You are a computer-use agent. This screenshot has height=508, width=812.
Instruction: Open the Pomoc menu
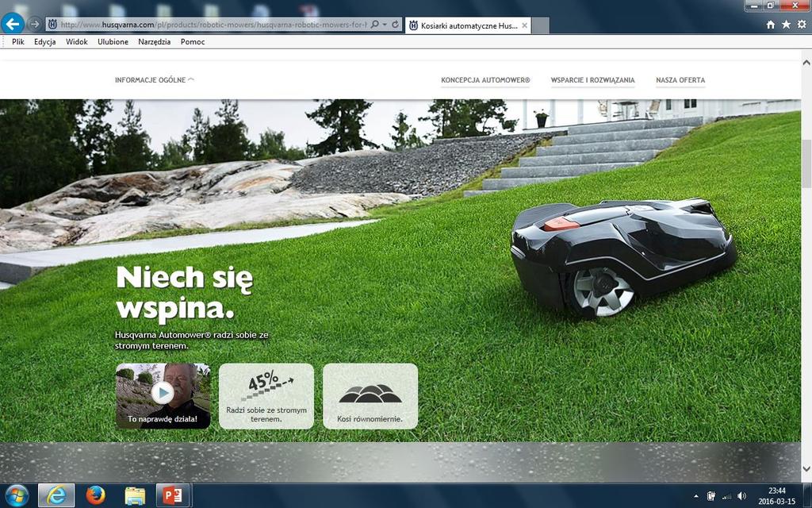pos(193,42)
